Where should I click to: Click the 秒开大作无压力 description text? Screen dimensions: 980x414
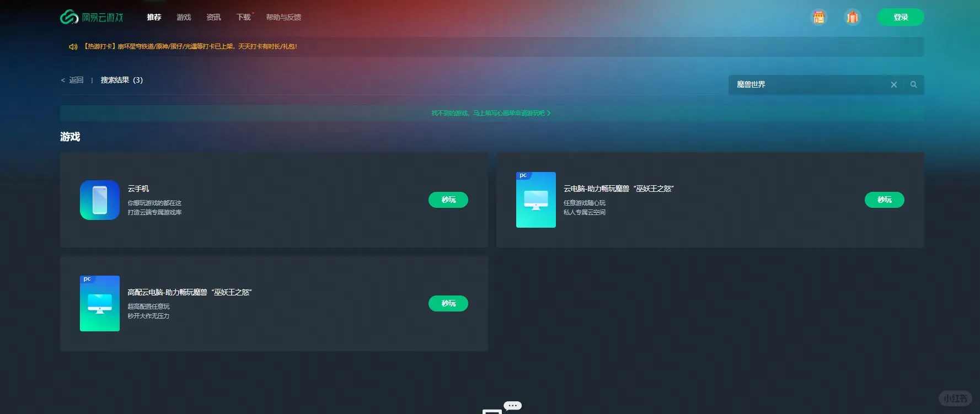(x=148, y=316)
